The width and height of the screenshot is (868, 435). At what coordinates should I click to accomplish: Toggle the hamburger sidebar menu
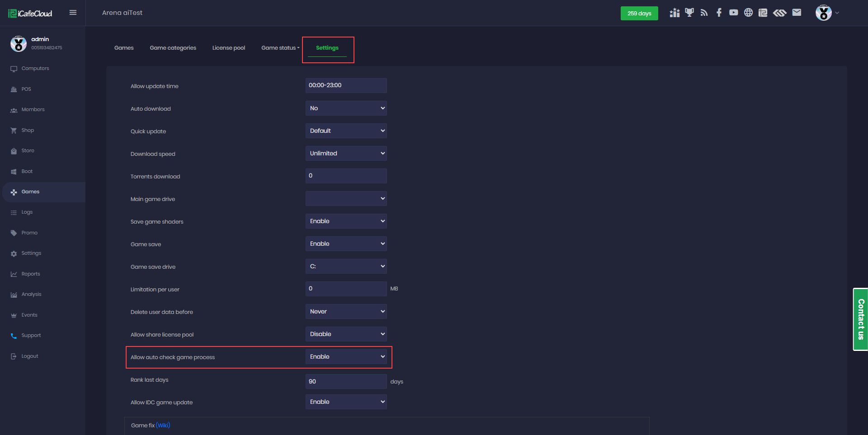(x=73, y=13)
